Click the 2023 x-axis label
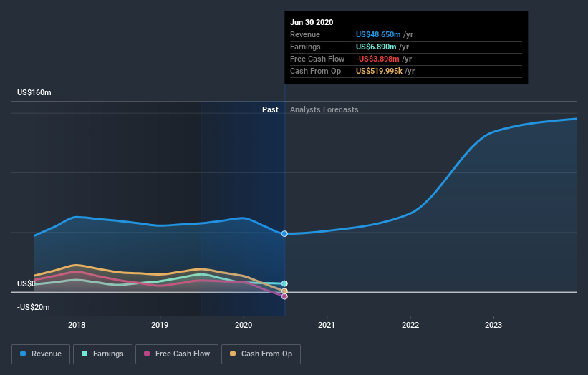This screenshot has height=375, width=588. pyautogui.click(x=493, y=325)
